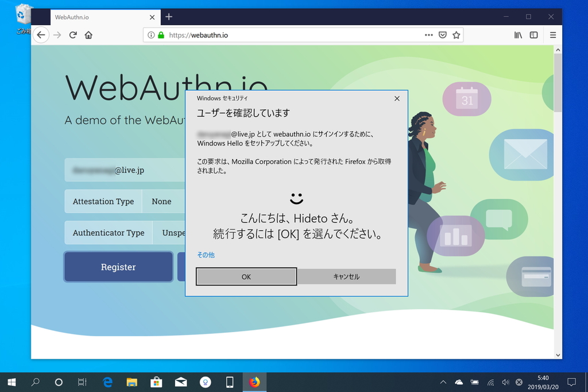The image size is (588, 392).
Task: Bookmark this page via star icon
Action: pyautogui.click(x=456, y=35)
